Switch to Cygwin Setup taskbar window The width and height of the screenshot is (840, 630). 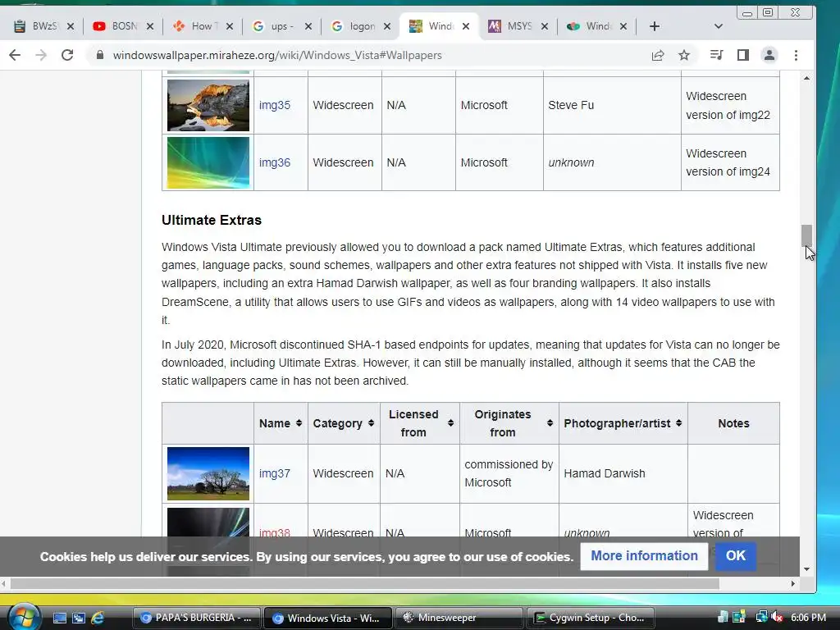point(591,618)
